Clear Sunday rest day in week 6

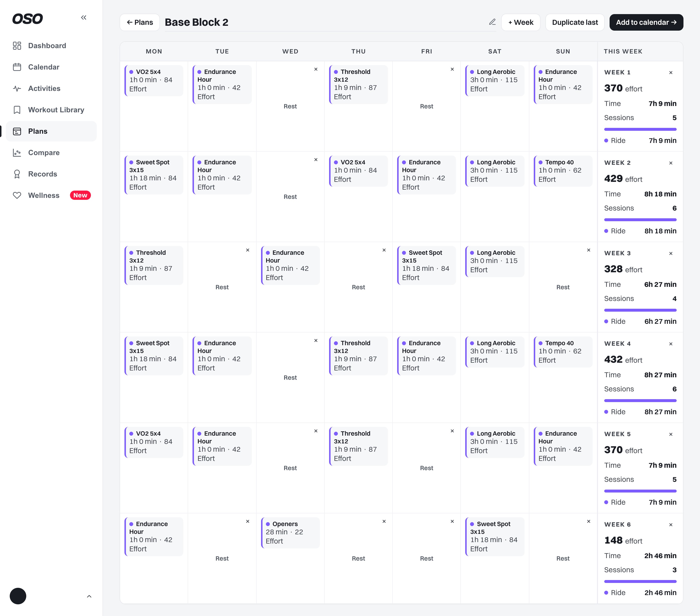pyautogui.click(x=588, y=521)
